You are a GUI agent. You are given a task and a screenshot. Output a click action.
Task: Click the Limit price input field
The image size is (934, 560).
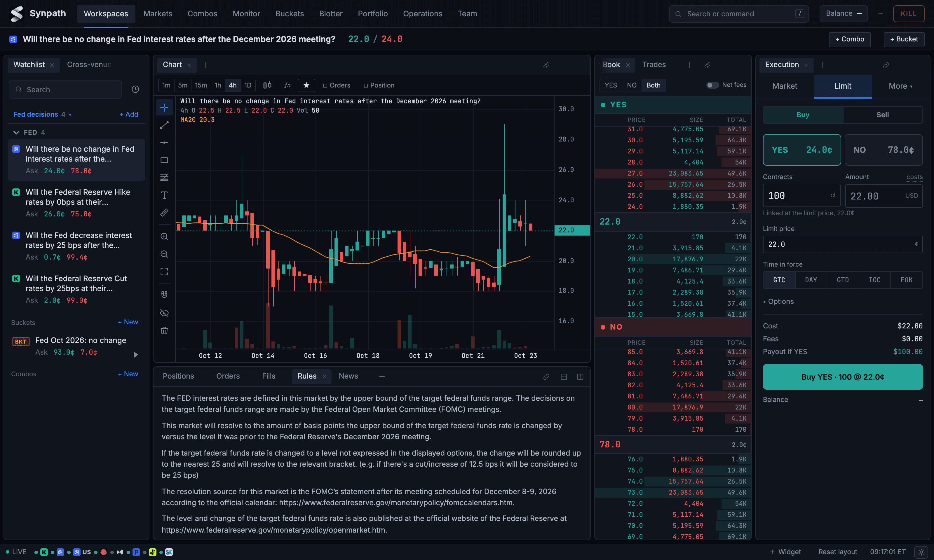tap(843, 244)
